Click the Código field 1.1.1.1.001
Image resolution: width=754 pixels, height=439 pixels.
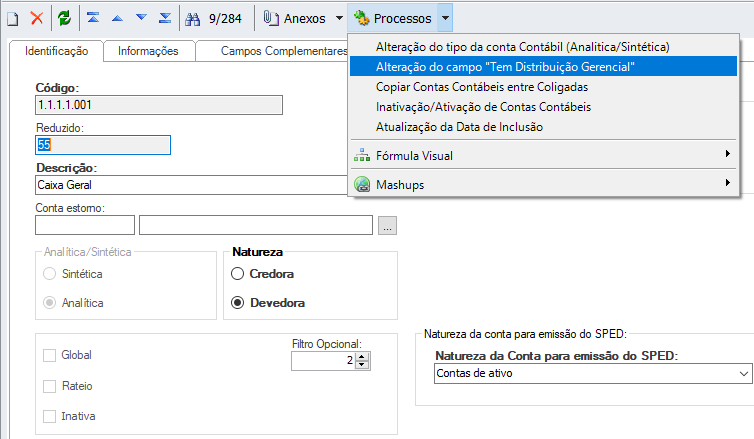tap(159, 105)
